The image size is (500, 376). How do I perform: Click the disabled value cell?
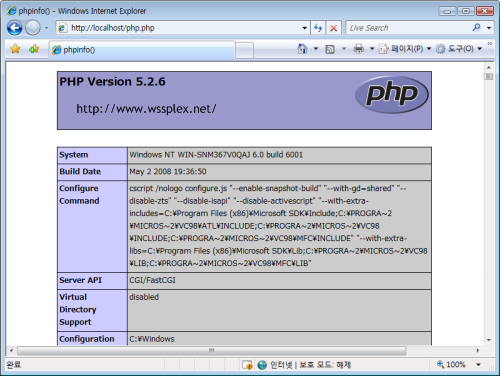pyautogui.click(x=279, y=310)
